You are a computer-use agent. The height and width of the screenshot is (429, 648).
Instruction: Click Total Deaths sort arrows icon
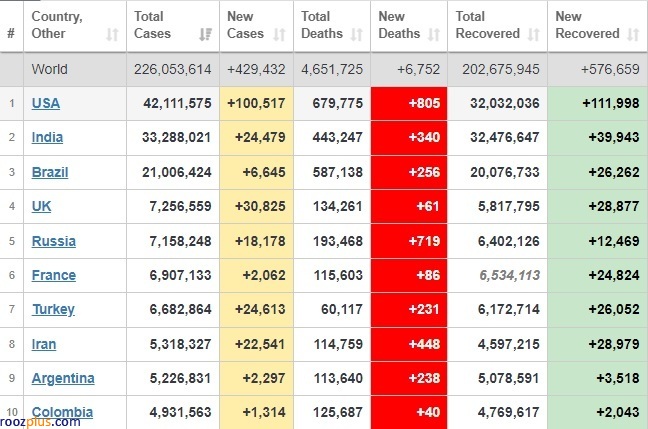pos(356,34)
